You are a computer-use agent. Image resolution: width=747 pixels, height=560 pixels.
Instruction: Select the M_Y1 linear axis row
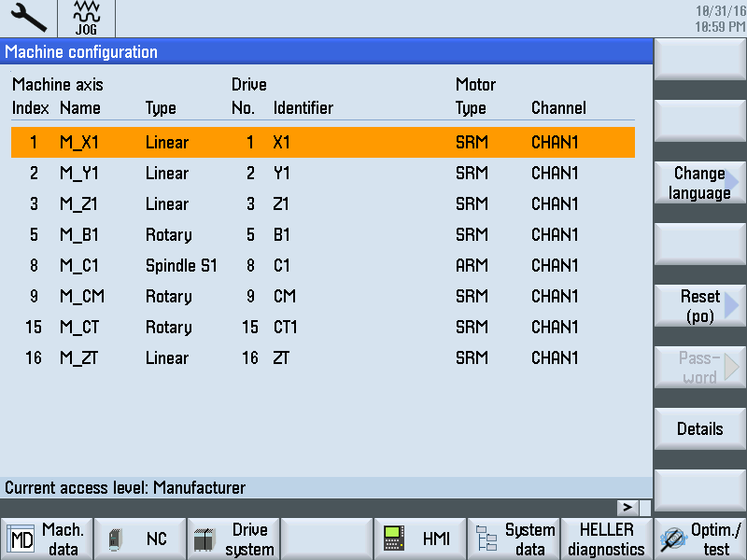pos(322,174)
